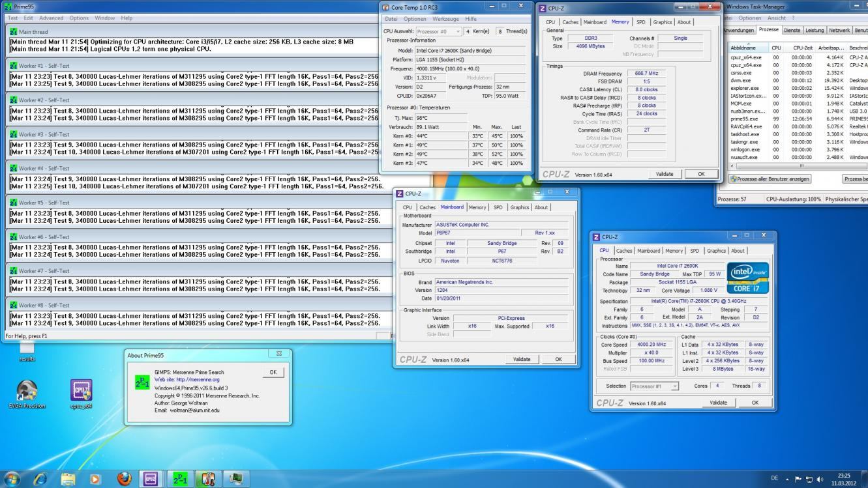Open the Windows Start menu orb

coord(13,479)
